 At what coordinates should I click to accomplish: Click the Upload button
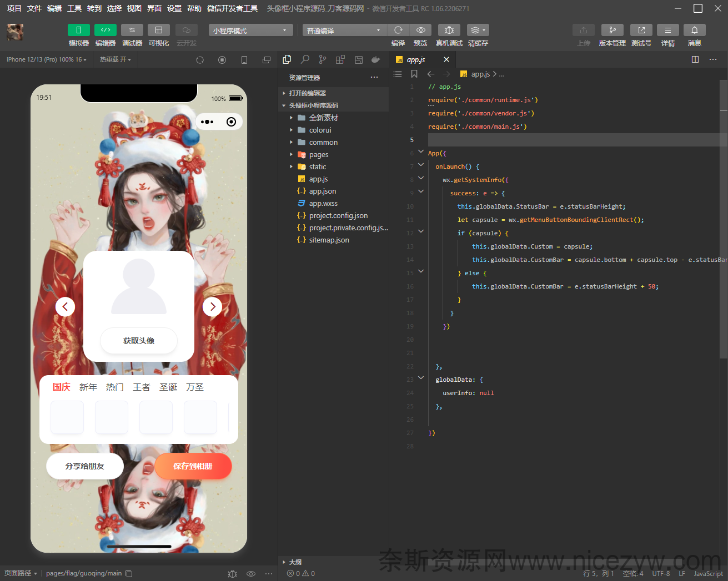[584, 30]
